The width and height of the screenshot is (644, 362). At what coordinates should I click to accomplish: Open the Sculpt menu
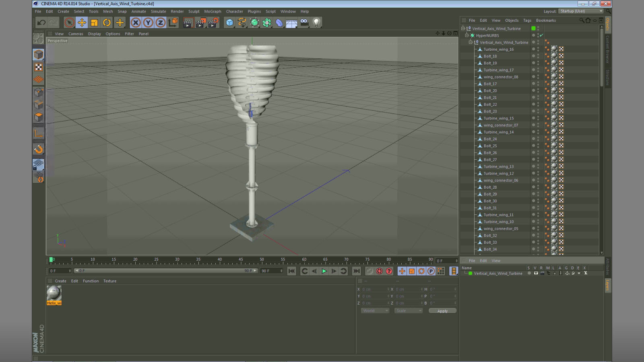tap(194, 12)
